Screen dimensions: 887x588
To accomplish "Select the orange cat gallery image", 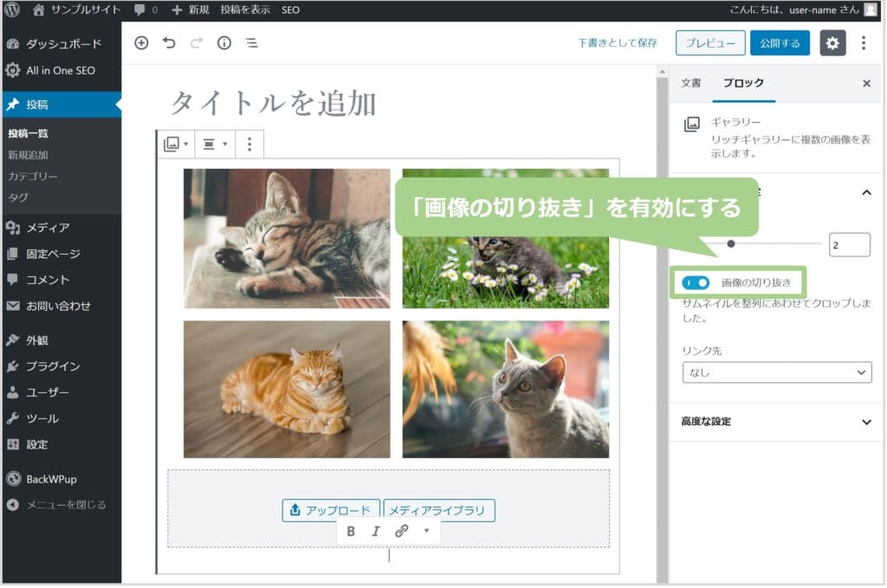I will click(287, 389).
